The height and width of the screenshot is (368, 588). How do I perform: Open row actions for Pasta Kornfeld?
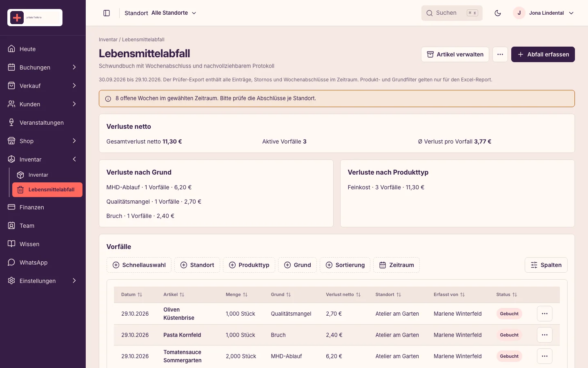tap(545, 335)
